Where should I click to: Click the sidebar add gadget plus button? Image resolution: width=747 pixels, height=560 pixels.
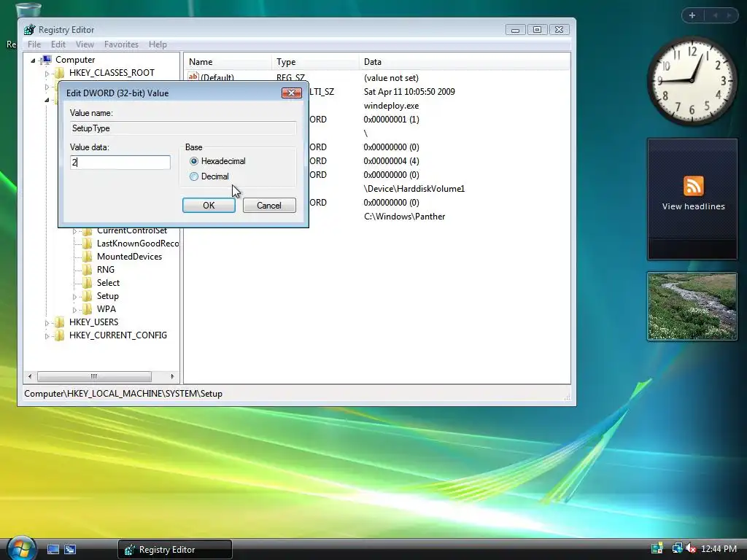click(x=692, y=15)
